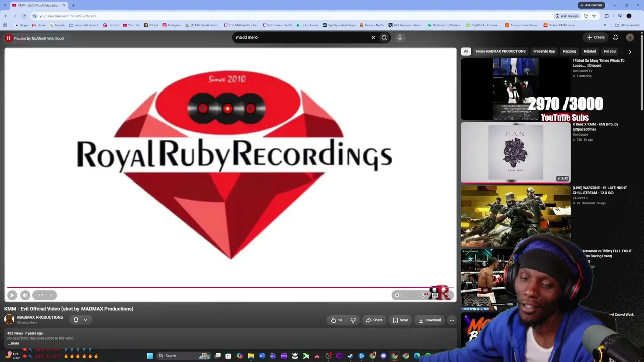Open Microsoft Store from the taskbar
Viewport: 644px width, 362px height.
(x=228, y=356)
